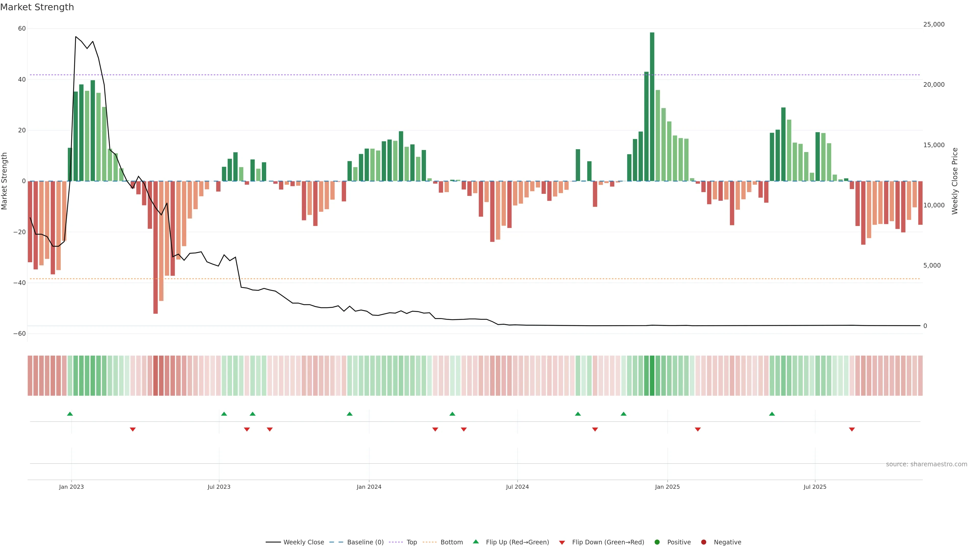Click the first red Flip Down triangle marker

[133, 429]
